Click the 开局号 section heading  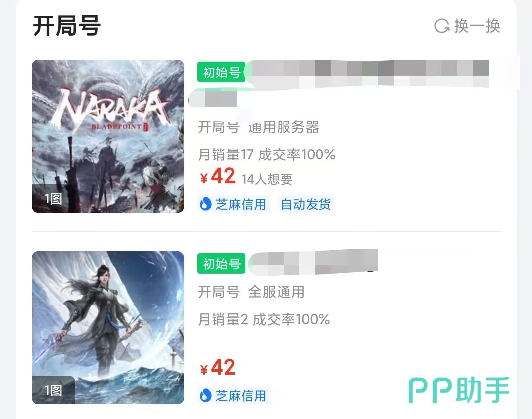tap(67, 26)
